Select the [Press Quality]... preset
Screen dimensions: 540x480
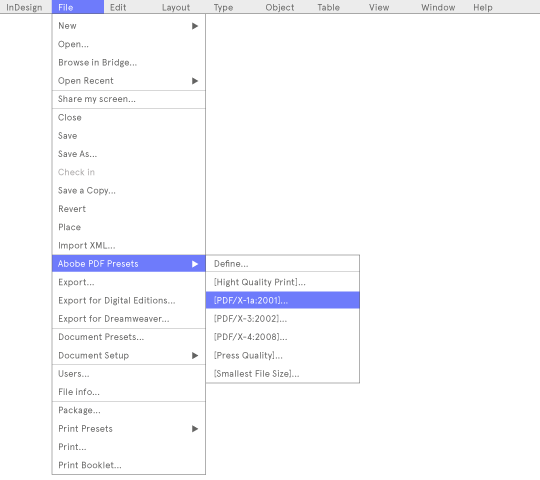282,355
